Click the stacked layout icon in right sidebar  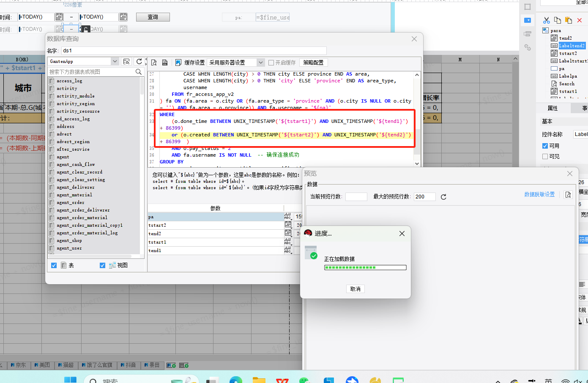(x=528, y=34)
